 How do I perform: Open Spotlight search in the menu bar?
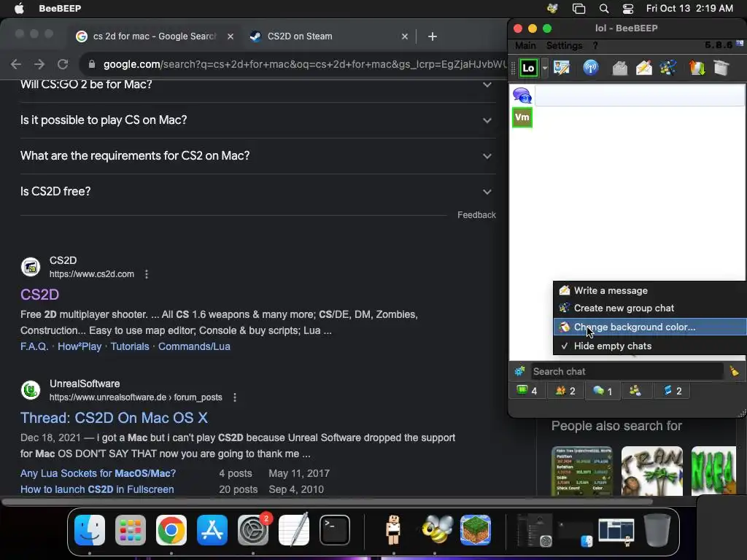pos(604,9)
